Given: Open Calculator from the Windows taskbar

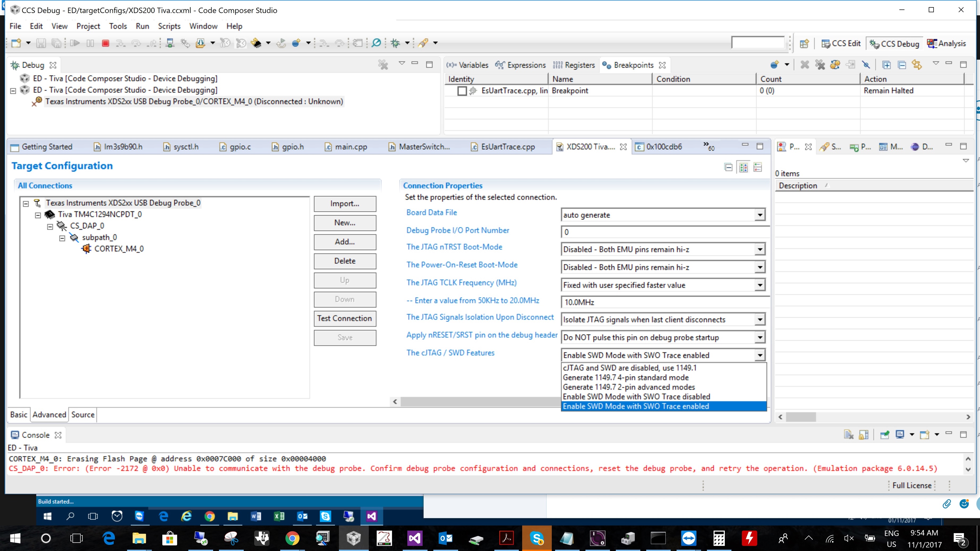Looking at the screenshot, I should pyautogui.click(x=719, y=539).
